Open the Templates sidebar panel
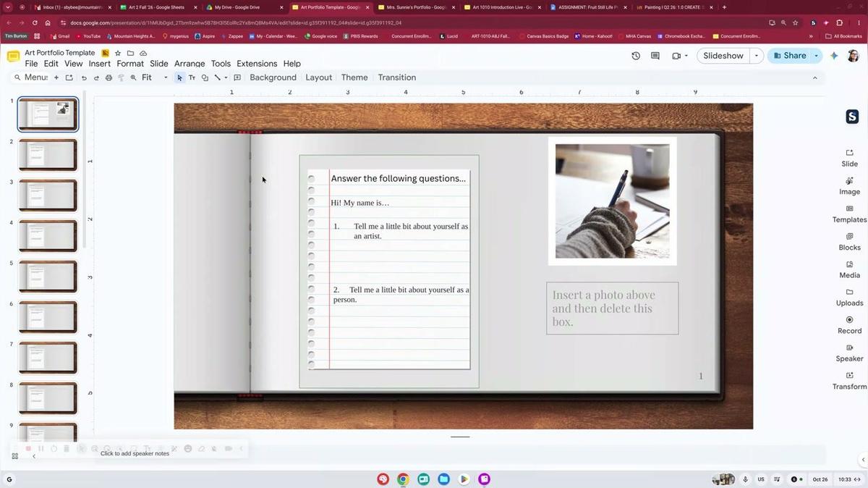The height and width of the screenshot is (488, 868). click(849, 214)
